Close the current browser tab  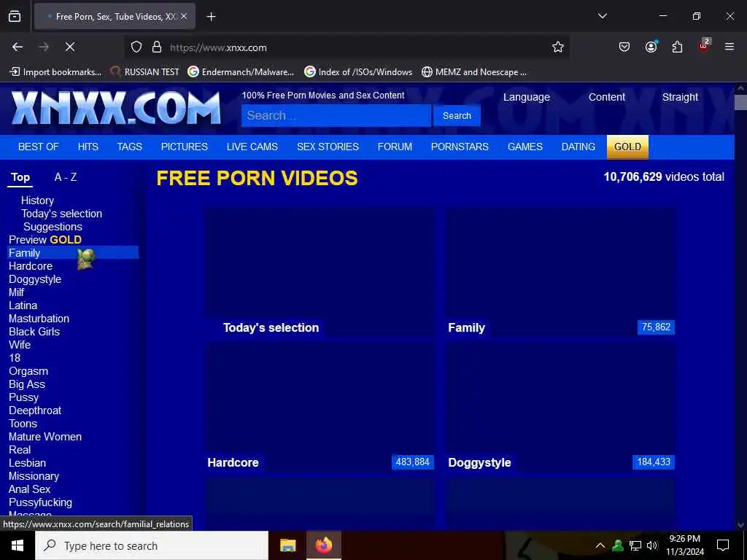(184, 16)
